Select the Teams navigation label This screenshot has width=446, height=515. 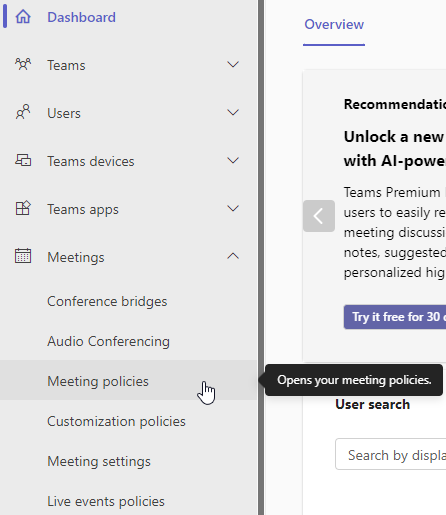click(x=66, y=65)
